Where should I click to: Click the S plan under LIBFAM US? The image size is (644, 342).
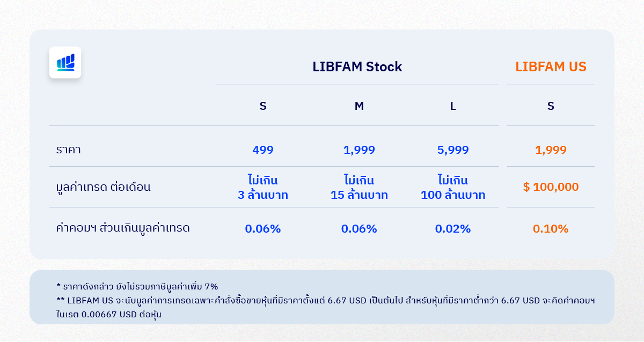tap(551, 106)
